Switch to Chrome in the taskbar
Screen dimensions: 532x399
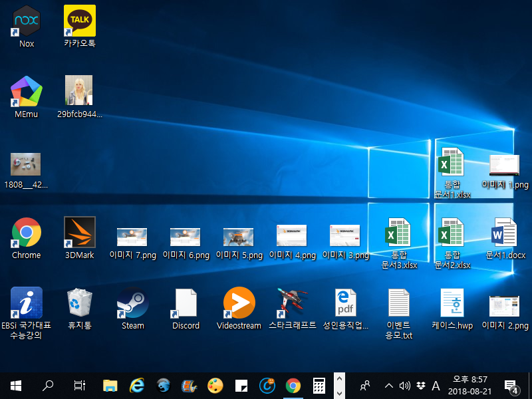click(293, 386)
